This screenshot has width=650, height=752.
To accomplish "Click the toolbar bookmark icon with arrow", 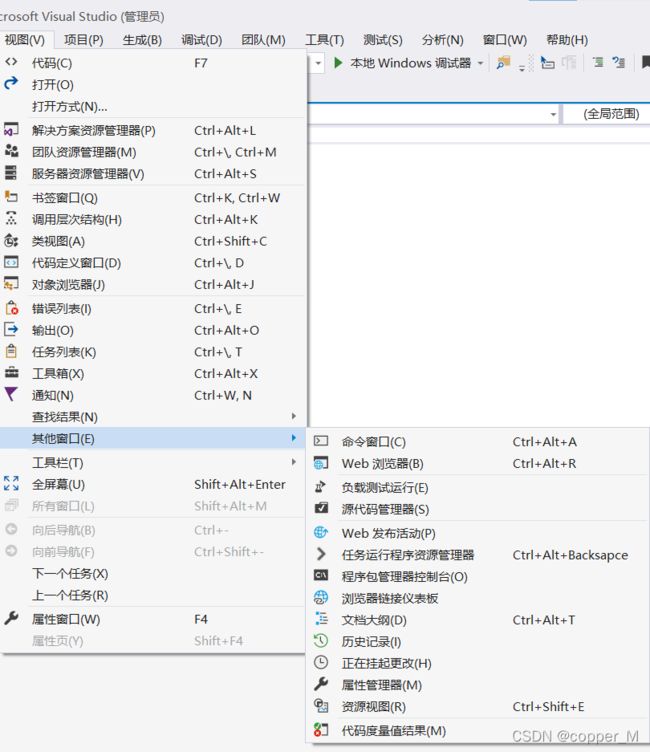I will click(x=547, y=63).
